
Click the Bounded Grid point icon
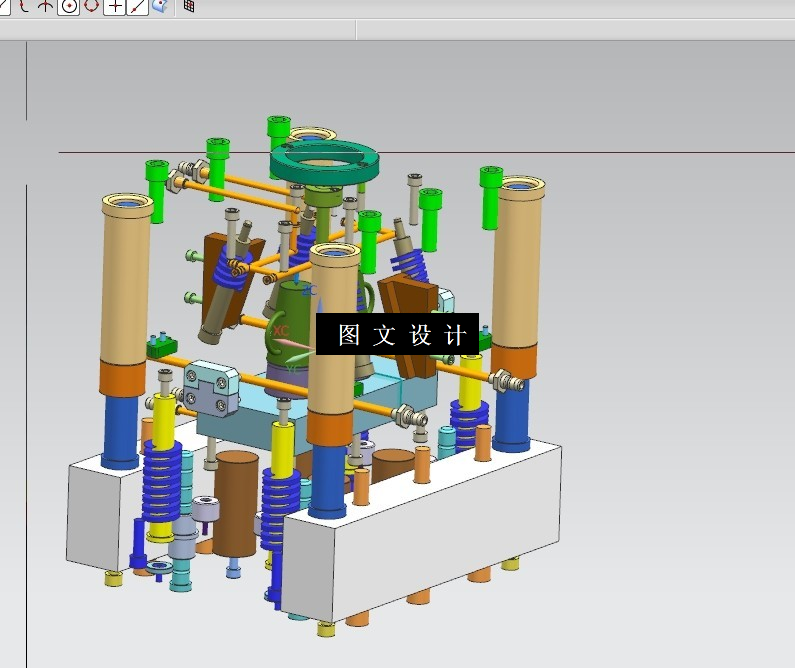pos(189,6)
